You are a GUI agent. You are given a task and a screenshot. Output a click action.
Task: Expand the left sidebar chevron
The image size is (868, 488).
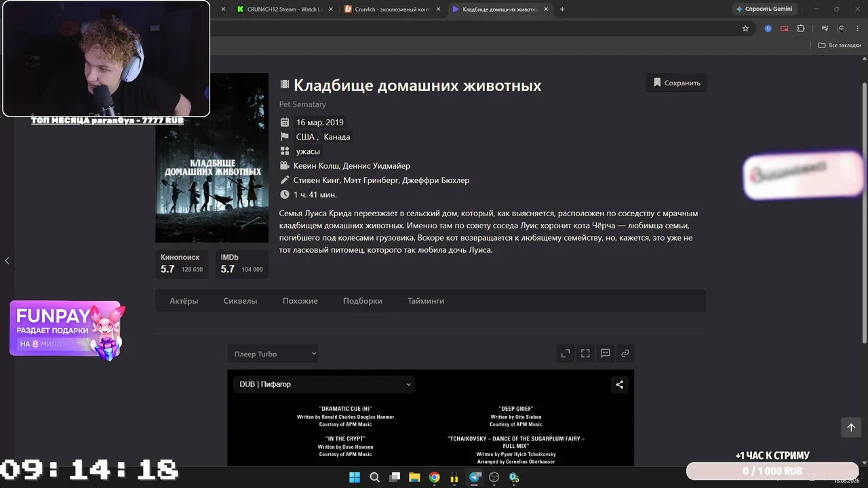pyautogui.click(x=7, y=261)
